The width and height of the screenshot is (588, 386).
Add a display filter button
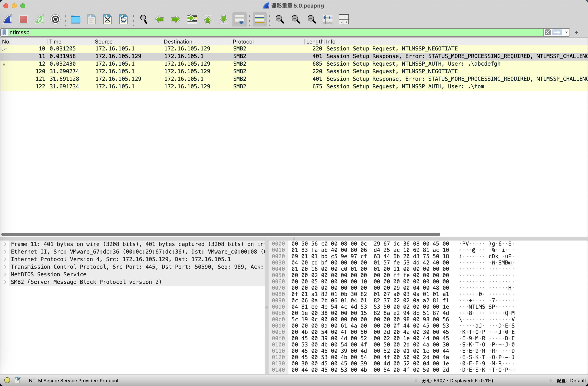tap(577, 32)
